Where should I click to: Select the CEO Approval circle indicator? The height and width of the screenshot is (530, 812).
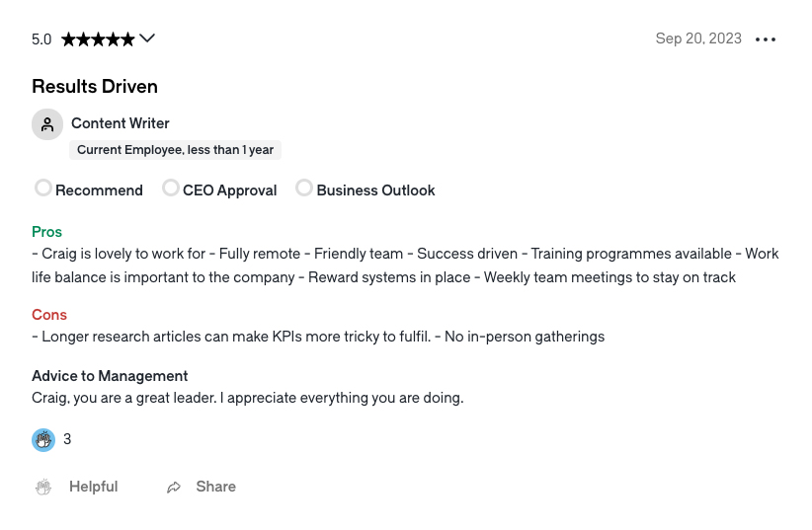pos(170,188)
